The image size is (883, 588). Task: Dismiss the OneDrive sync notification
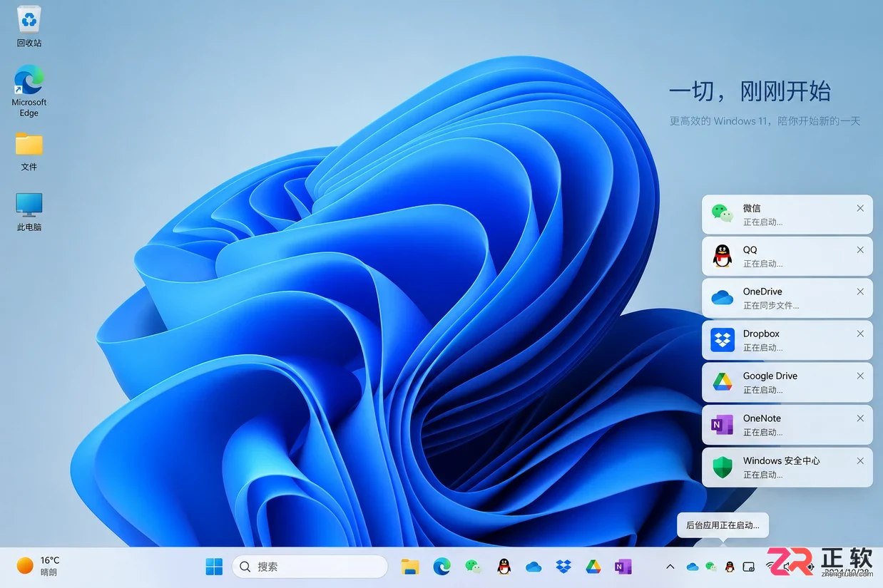pos(860,292)
